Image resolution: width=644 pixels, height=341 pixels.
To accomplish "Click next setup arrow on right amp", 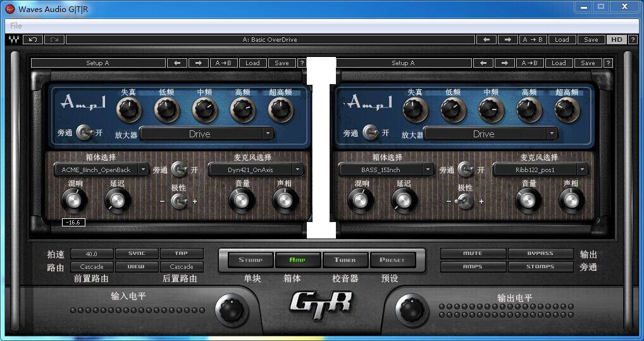I will pos(505,63).
